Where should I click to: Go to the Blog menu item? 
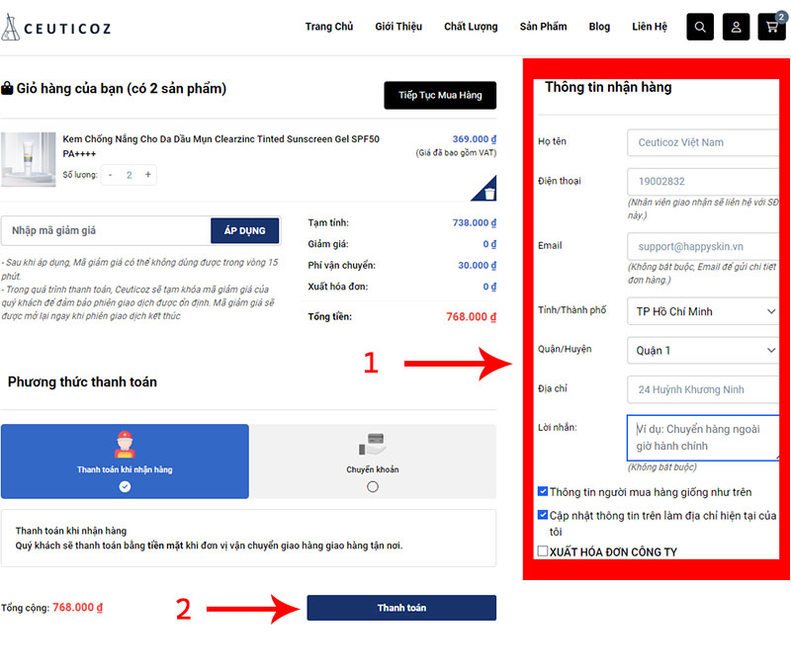[x=599, y=27]
